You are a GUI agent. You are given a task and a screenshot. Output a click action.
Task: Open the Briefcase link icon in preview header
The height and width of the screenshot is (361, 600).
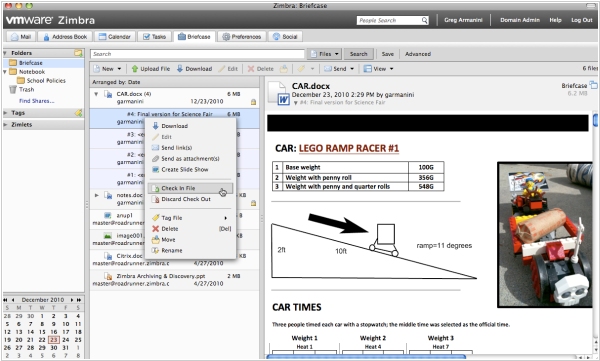tap(593, 85)
